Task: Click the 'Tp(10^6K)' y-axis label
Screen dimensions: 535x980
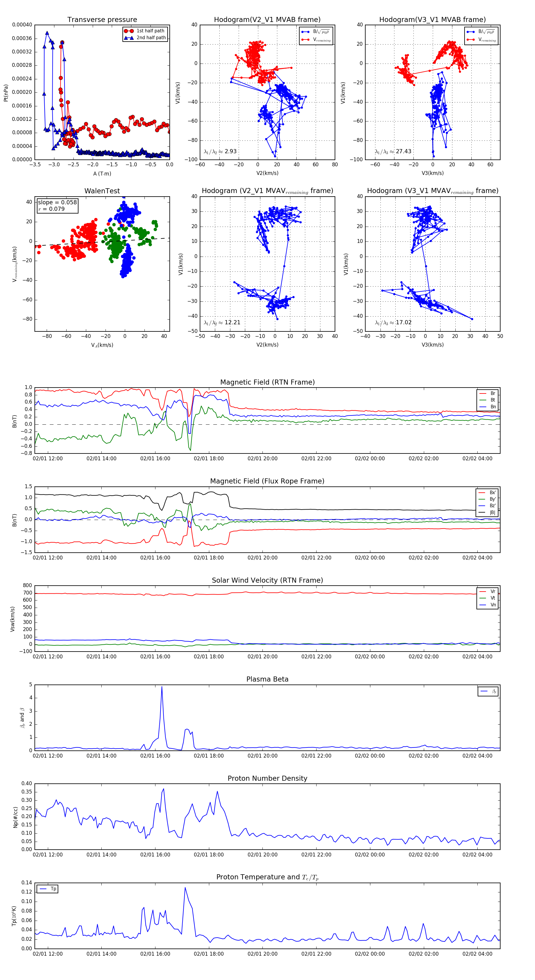Action: point(14,916)
